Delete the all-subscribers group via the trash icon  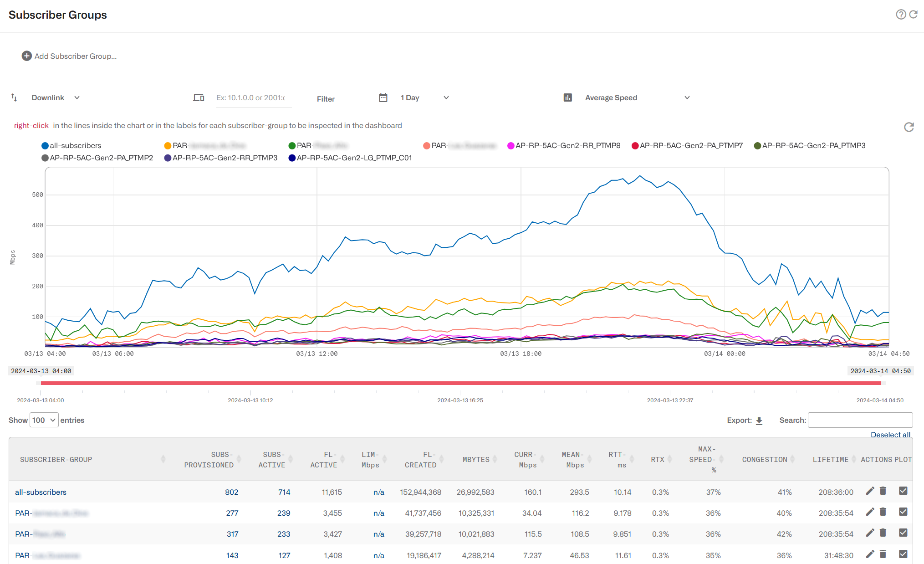[x=883, y=491]
